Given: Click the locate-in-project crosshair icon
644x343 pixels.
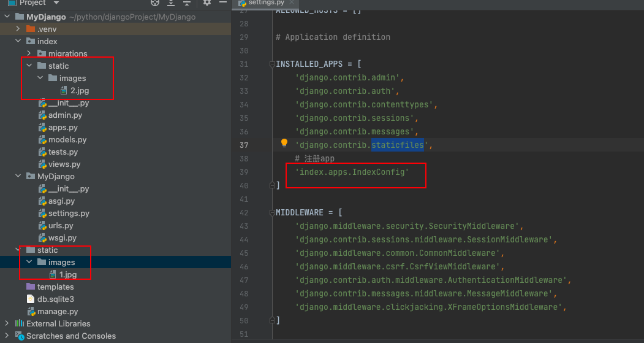Looking at the screenshot, I should (155, 2).
